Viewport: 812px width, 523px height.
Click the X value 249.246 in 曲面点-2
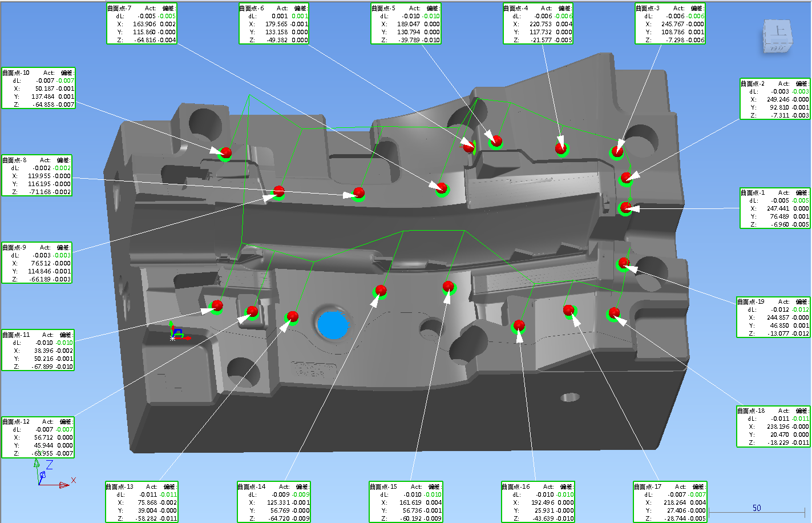(x=778, y=99)
